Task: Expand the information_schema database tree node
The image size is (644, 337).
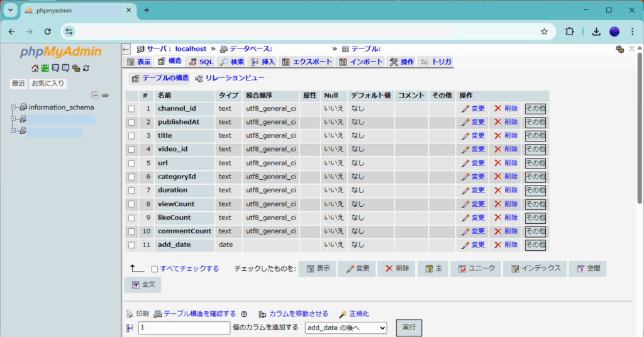Action: (x=13, y=108)
